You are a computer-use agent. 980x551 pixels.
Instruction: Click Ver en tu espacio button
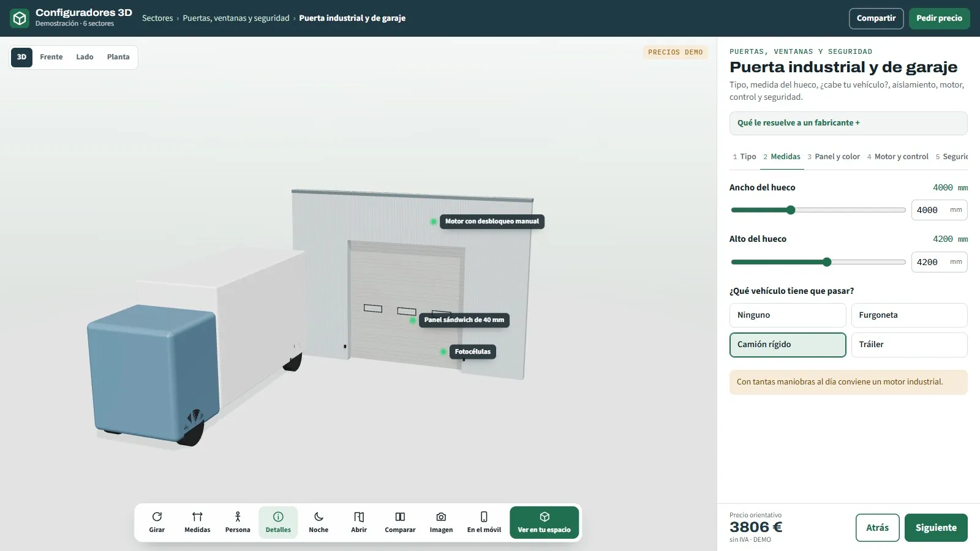click(544, 522)
